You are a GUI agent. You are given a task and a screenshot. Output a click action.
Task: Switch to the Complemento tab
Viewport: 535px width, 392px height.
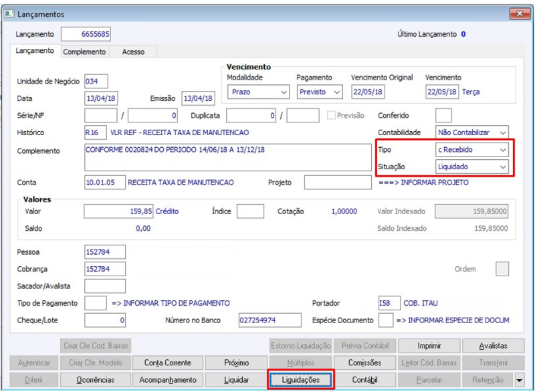85,52
